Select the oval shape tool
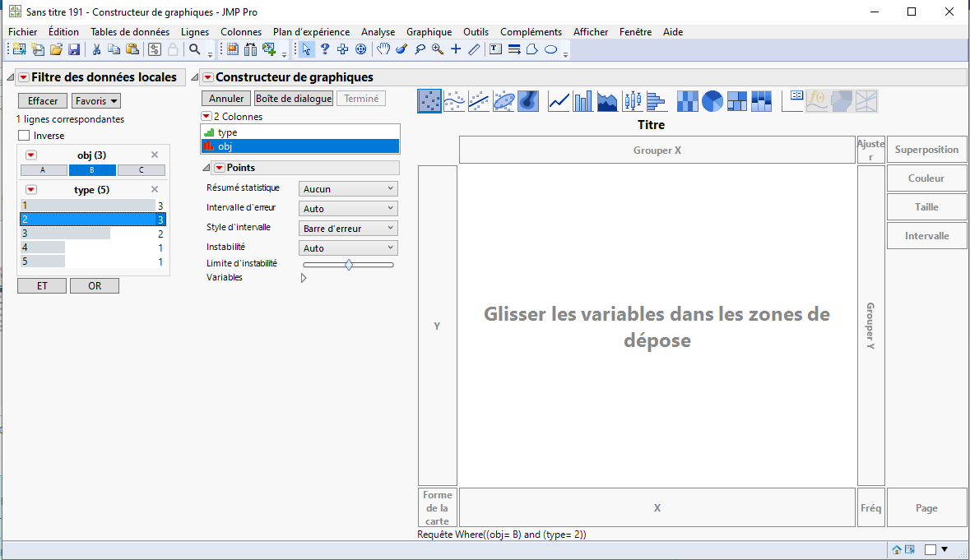This screenshot has height=560, width=970. (x=550, y=49)
